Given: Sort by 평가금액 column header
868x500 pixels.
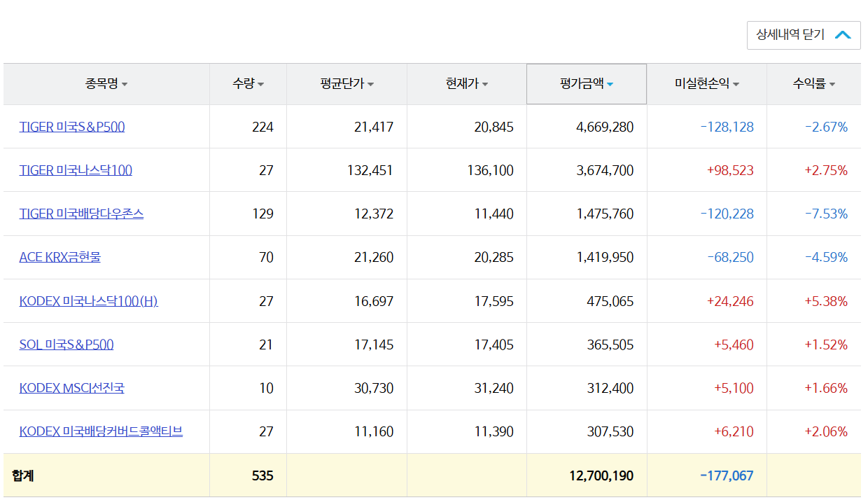Looking at the screenshot, I should [587, 84].
